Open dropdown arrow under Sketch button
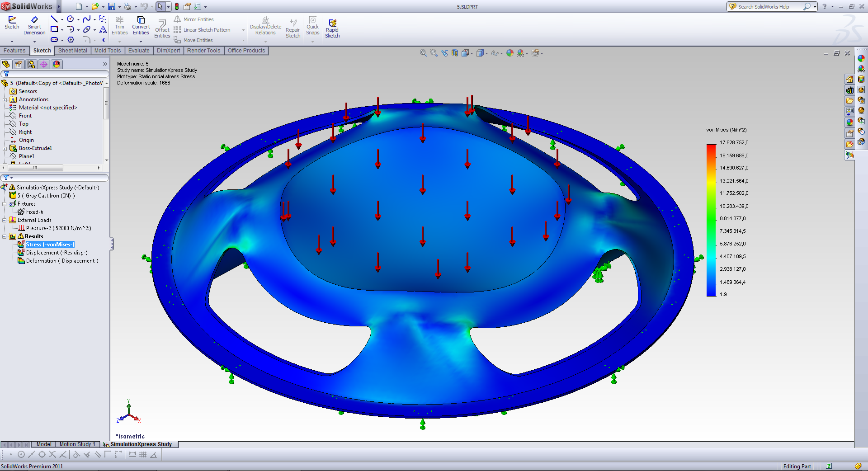 (x=12, y=41)
